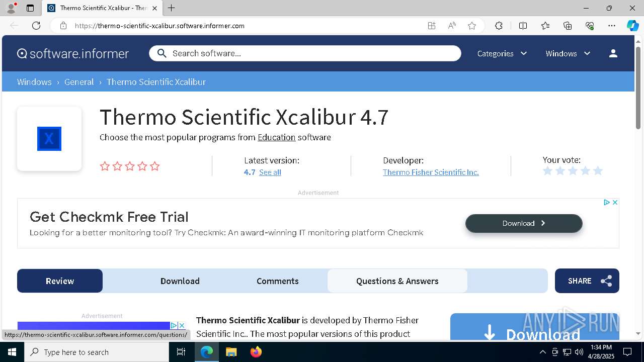Show hidden system tray icons
Image resolution: width=644 pixels, height=362 pixels.
click(542, 352)
